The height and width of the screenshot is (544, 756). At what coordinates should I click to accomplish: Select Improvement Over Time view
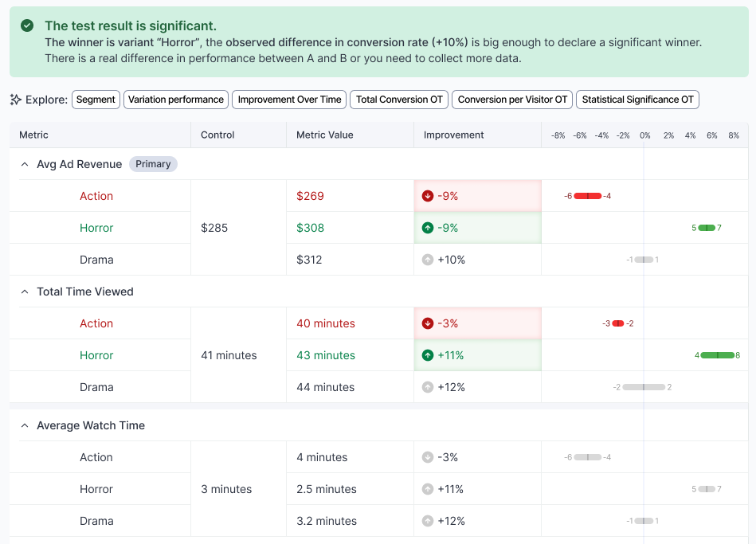(289, 100)
